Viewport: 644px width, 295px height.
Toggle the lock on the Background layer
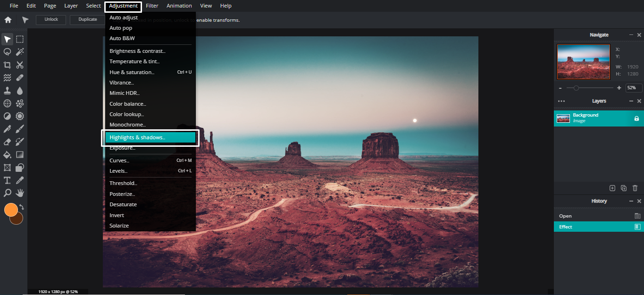636,118
